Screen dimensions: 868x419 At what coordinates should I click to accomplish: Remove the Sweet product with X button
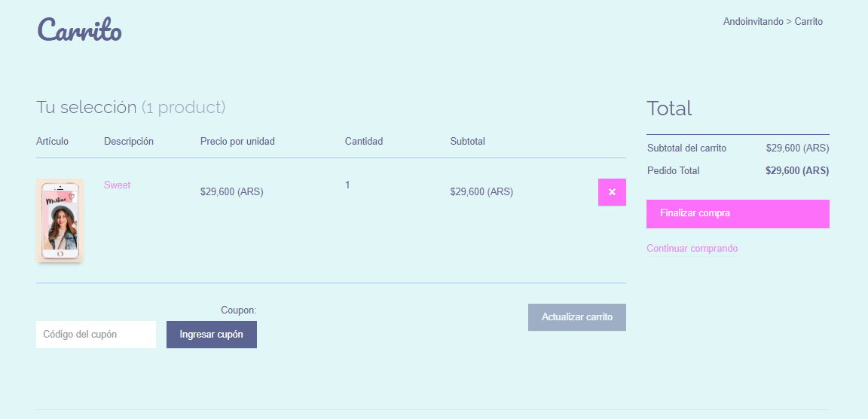[612, 192]
